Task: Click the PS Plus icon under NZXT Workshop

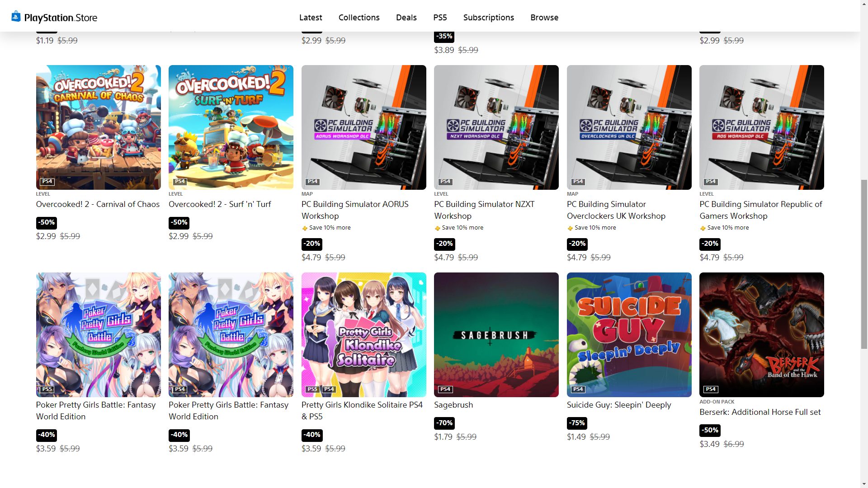Action: pyautogui.click(x=437, y=228)
